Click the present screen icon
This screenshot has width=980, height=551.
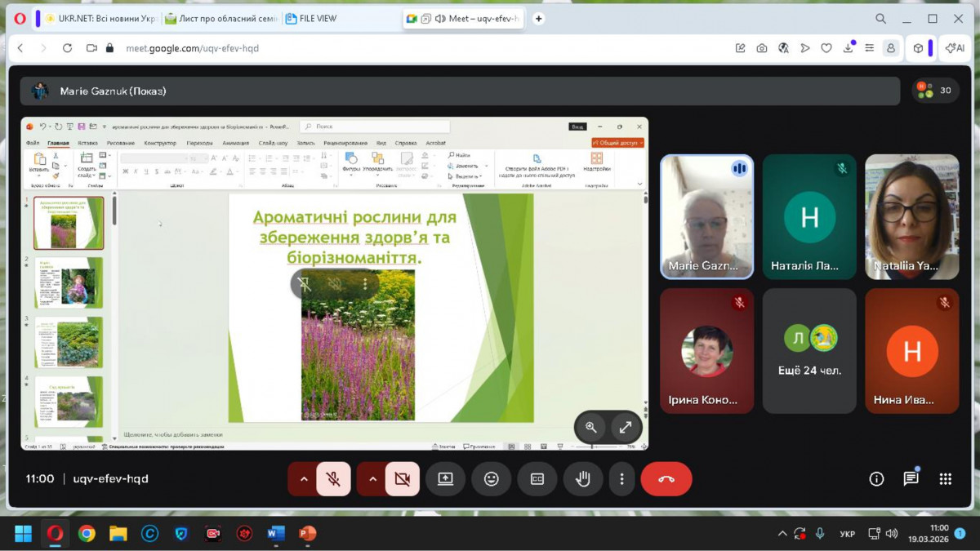coord(445,479)
